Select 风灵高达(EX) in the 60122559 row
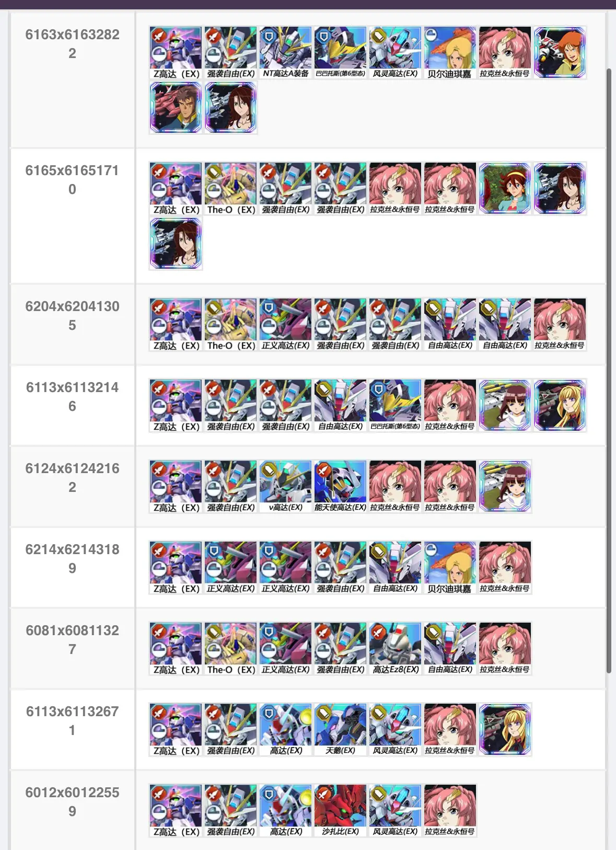This screenshot has width=616, height=850. point(395,811)
